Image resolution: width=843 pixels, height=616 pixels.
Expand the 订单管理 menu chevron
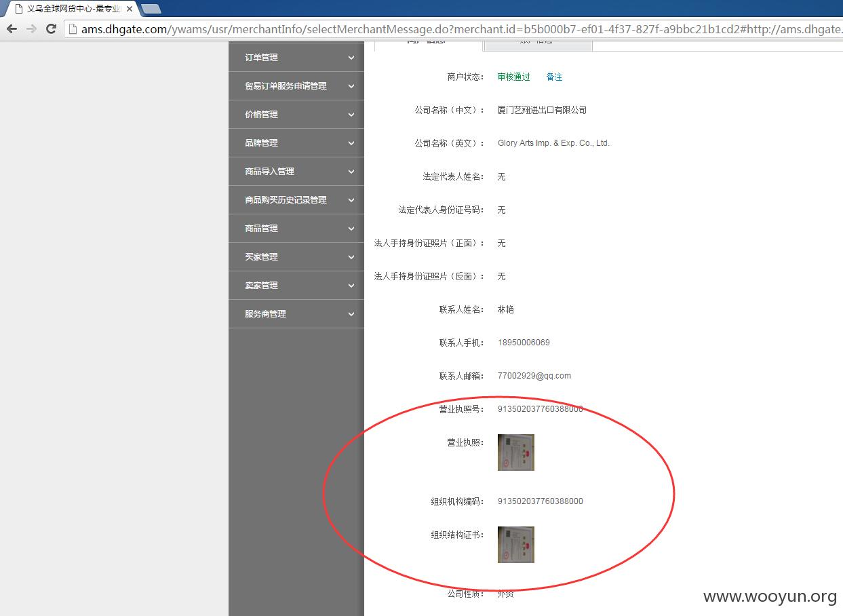pyautogui.click(x=351, y=58)
